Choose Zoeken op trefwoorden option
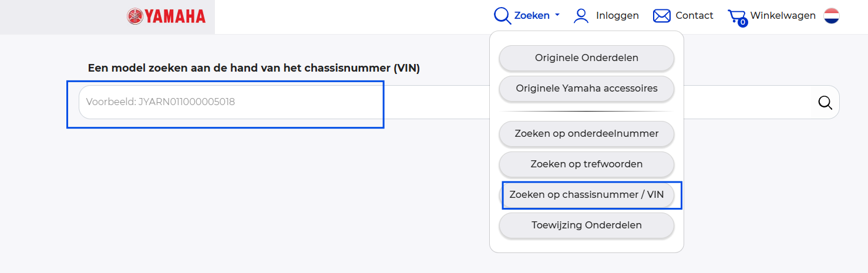 coord(586,164)
